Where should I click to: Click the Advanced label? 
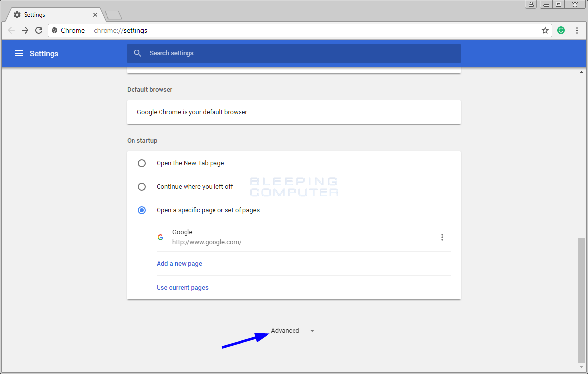pyautogui.click(x=285, y=330)
